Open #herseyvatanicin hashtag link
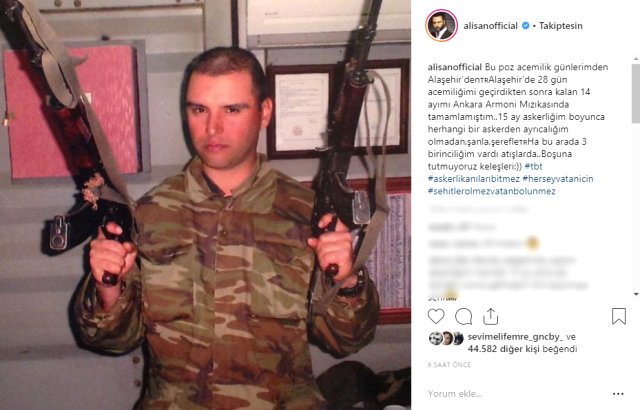The image size is (640, 410). click(x=558, y=179)
